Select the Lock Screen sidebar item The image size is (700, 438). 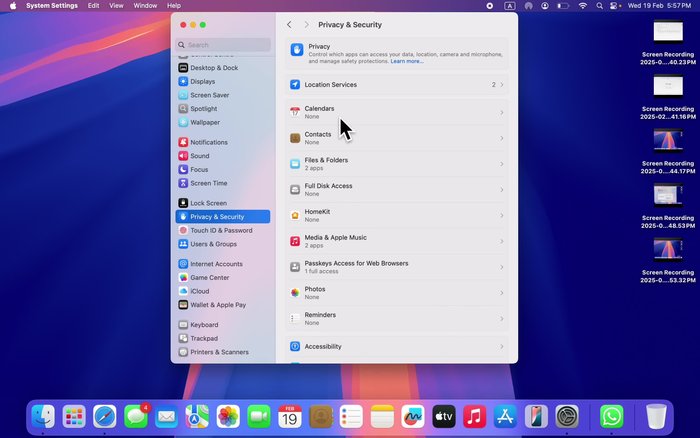coord(208,203)
